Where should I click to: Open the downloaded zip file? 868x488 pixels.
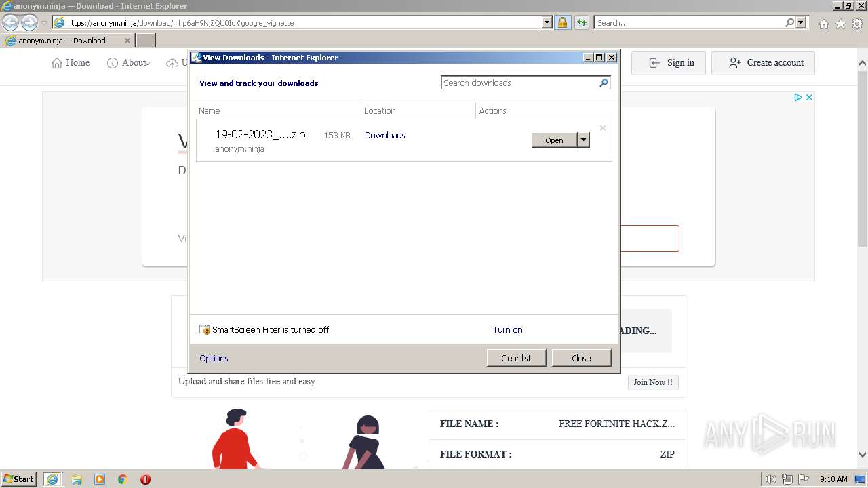click(x=554, y=140)
